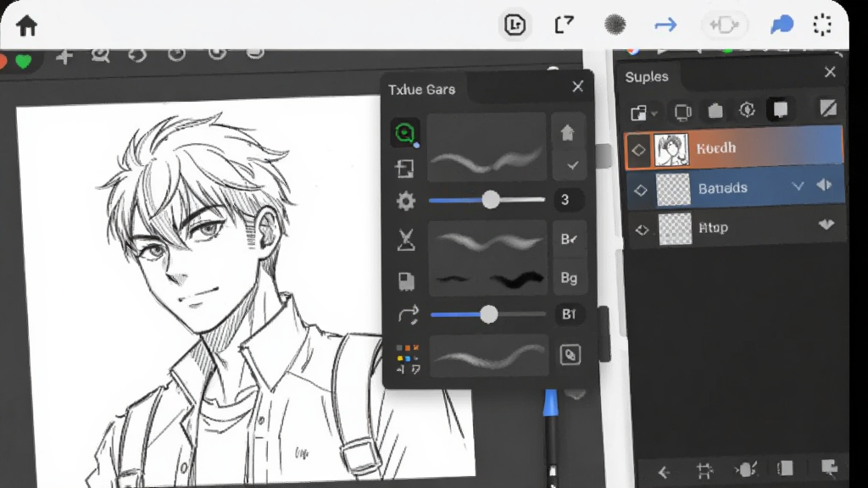
Task: Click the Bf button below Bg
Action: tap(569, 314)
